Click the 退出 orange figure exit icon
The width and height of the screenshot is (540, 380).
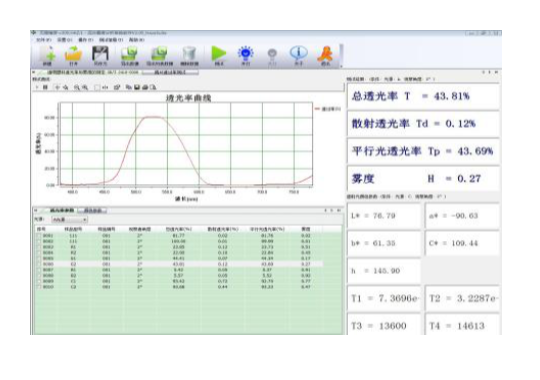pyautogui.click(x=325, y=55)
